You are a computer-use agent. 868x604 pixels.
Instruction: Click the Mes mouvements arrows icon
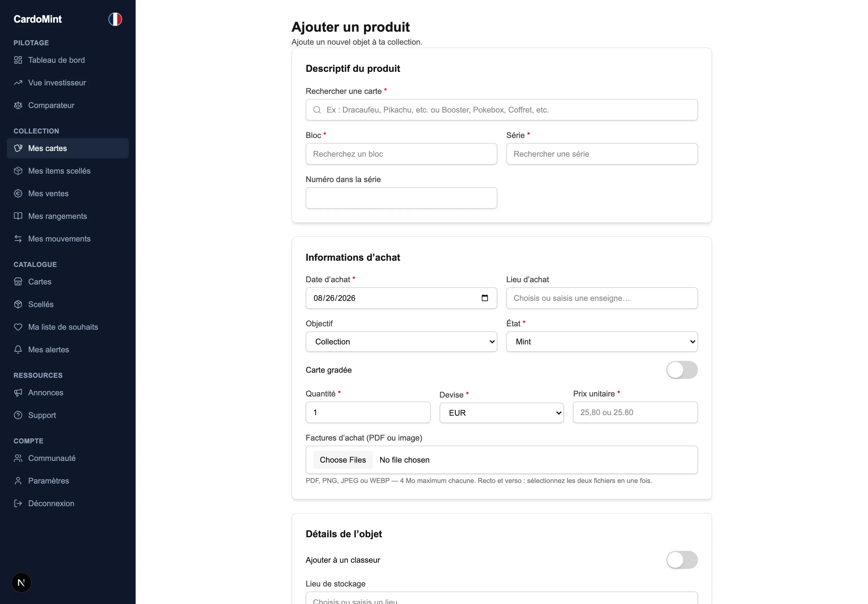click(x=18, y=239)
